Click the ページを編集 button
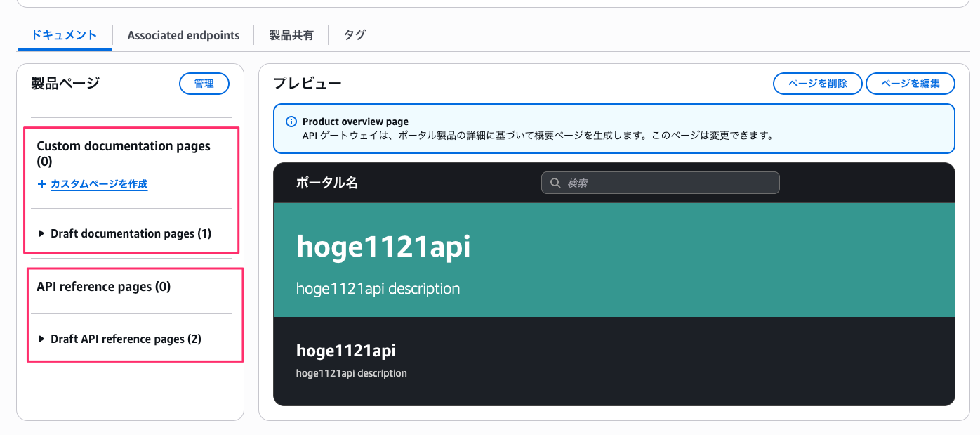 click(910, 84)
